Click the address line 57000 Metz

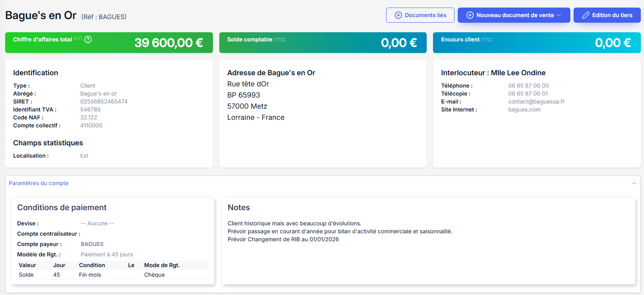pos(247,106)
